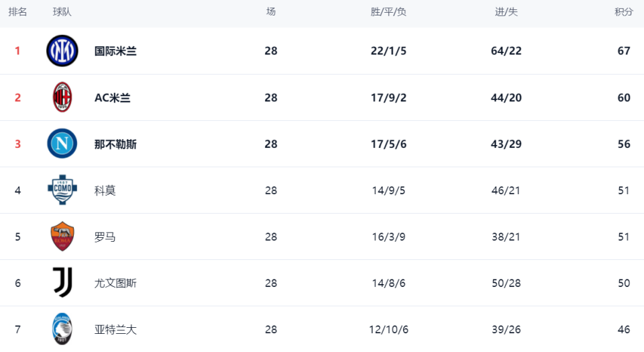Open the 国际米兰 team link
Viewport: 644px width, 352px height.
click(115, 51)
